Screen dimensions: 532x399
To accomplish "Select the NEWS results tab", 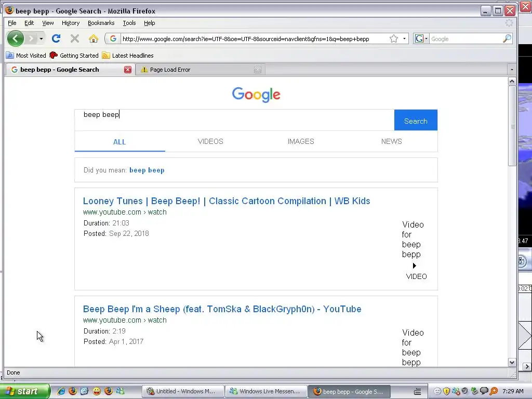I will point(392,141).
